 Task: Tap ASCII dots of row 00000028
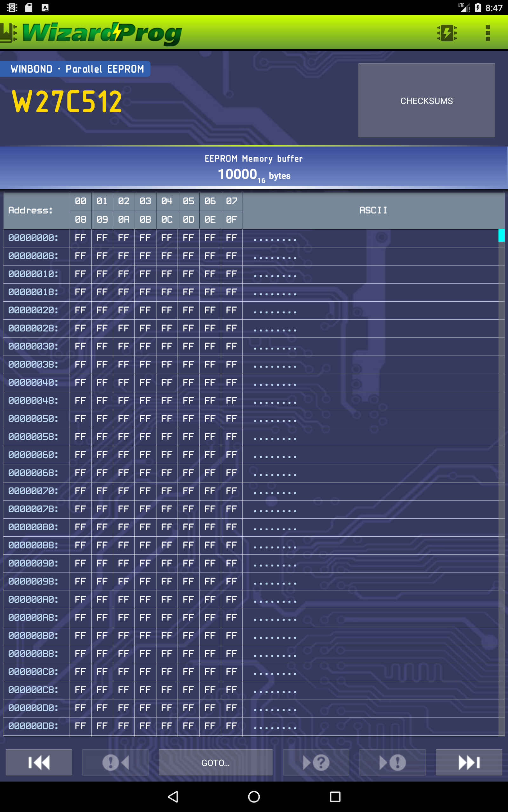click(x=275, y=330)
